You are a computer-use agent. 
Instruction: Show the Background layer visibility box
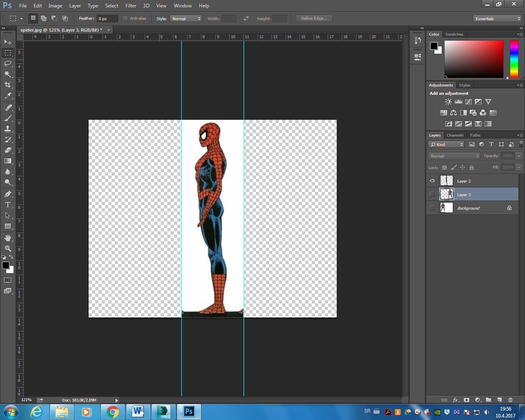pos(432,208)
